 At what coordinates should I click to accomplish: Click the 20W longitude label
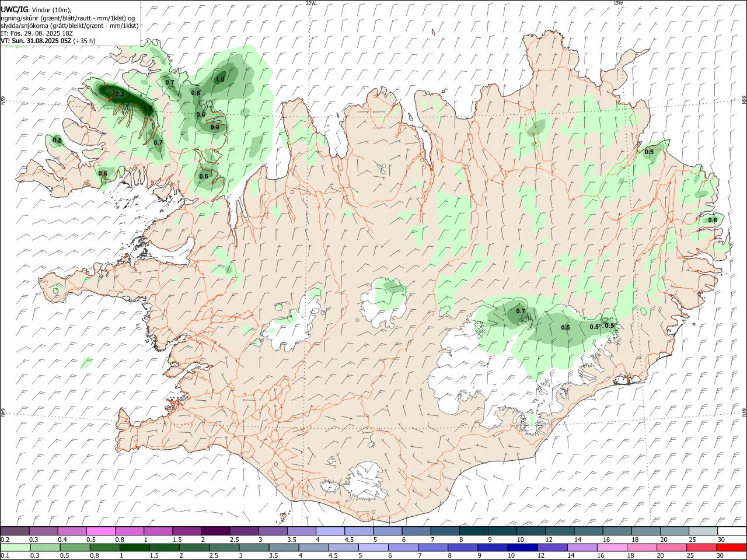point(310,3)
